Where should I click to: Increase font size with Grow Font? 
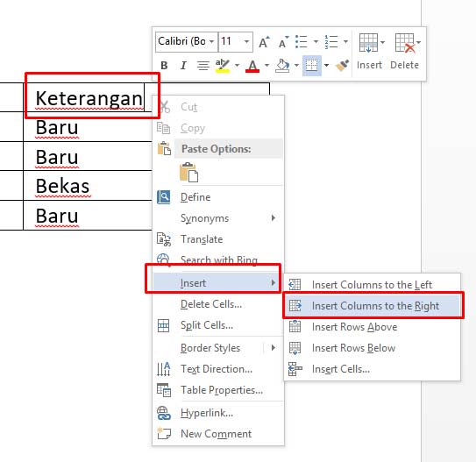click(264, 42)
